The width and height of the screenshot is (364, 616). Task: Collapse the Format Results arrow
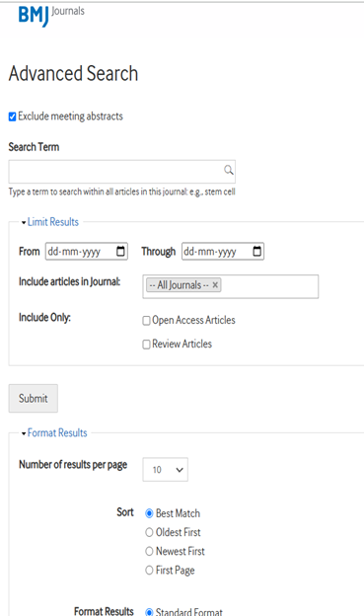click(x=24, y=433)
